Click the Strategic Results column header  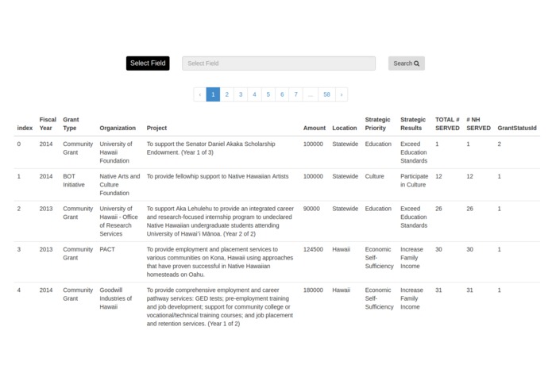tap(412, 124)
